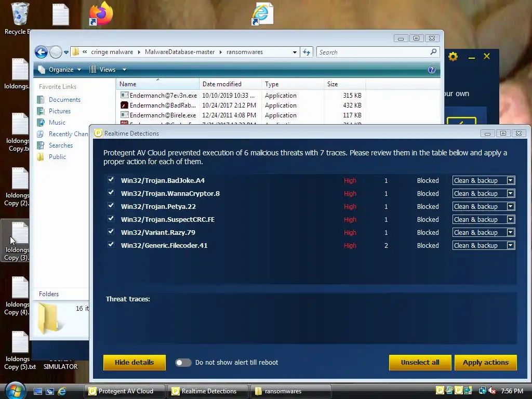Sort files by Name column
The width and height of the screenshot is (532, 399).
(x=158, y=84)
